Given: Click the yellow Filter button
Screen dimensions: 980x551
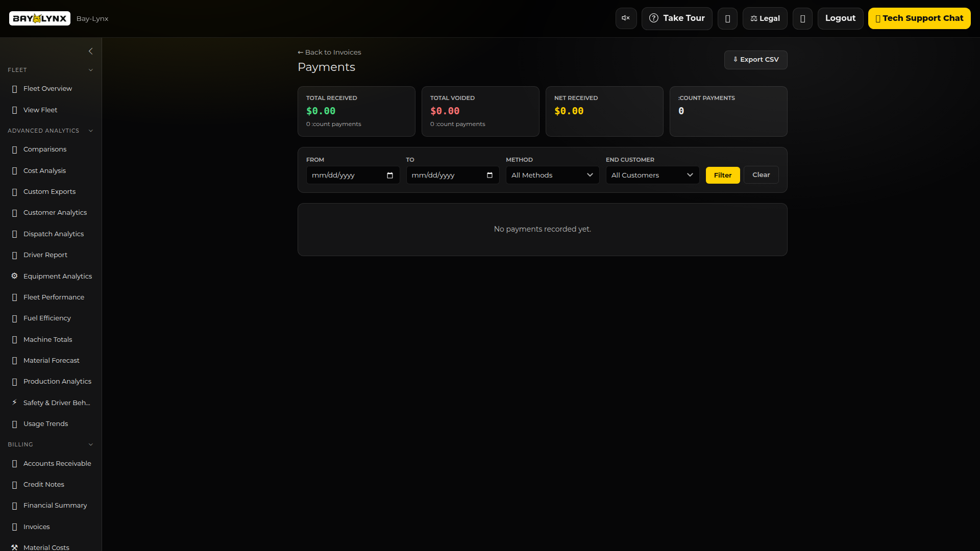Looking at the screenshot, I should [x=722, y=175].
